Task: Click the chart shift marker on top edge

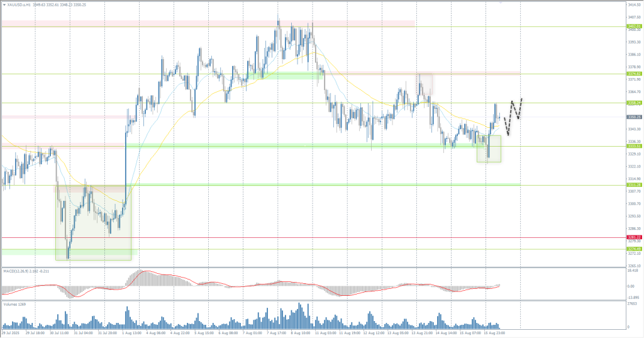Action: (x=501, y=3)
